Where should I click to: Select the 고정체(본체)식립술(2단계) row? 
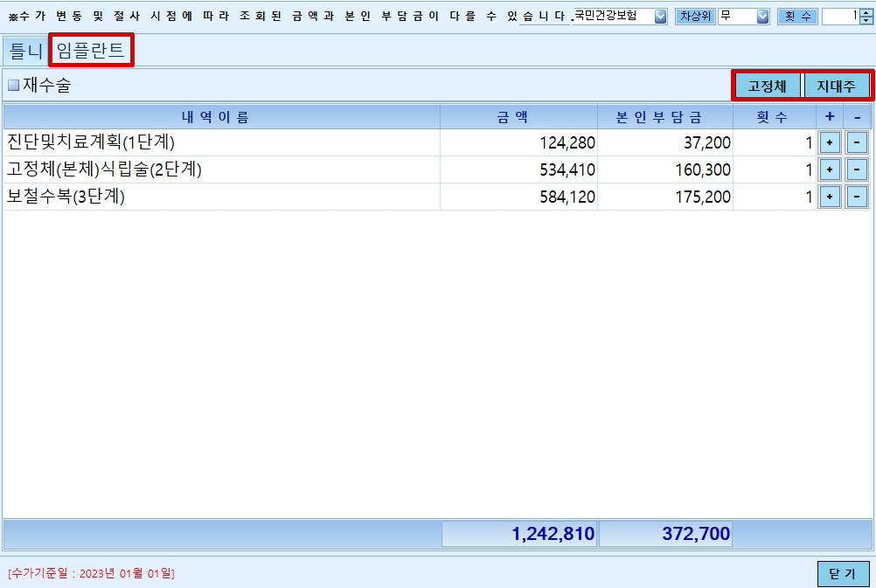point(436,169)
